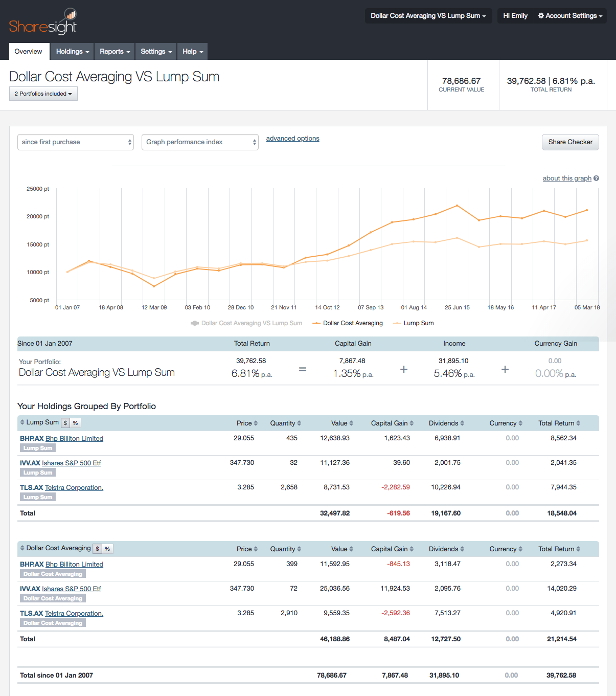Click the Share Checker button
The image size is (616, 696).
click(571, 142)
